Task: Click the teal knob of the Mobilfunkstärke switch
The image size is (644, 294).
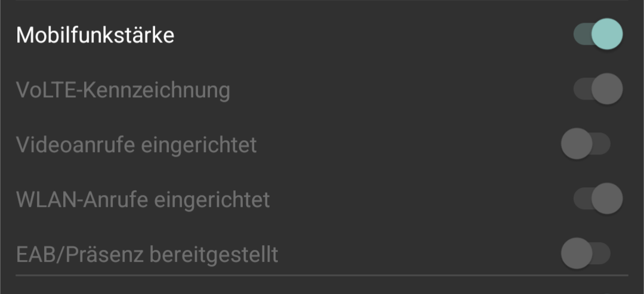Action: (608, 34)
